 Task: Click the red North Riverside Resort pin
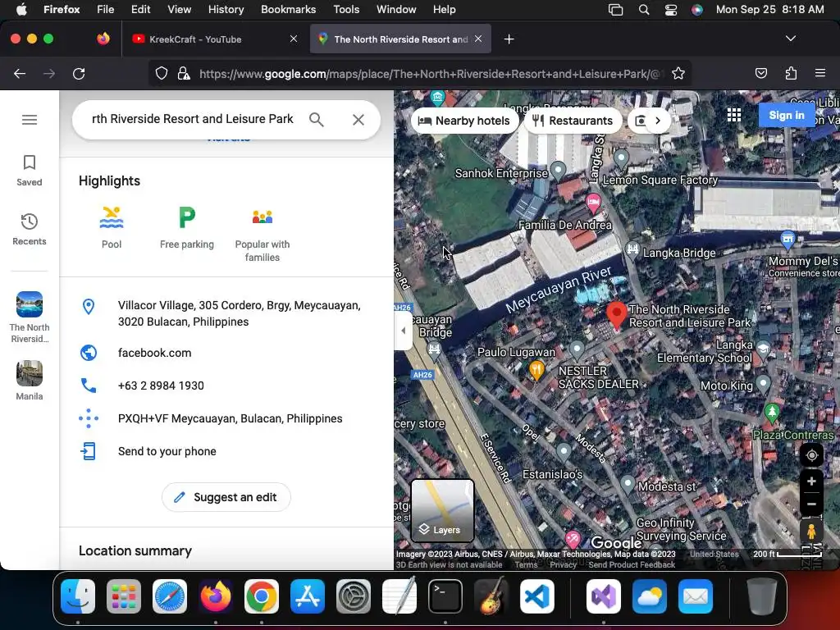tap(617, 315)
